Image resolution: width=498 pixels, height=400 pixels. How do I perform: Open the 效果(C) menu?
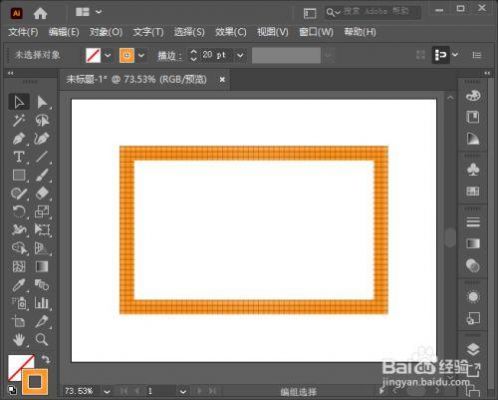click(x=231, y=32)
